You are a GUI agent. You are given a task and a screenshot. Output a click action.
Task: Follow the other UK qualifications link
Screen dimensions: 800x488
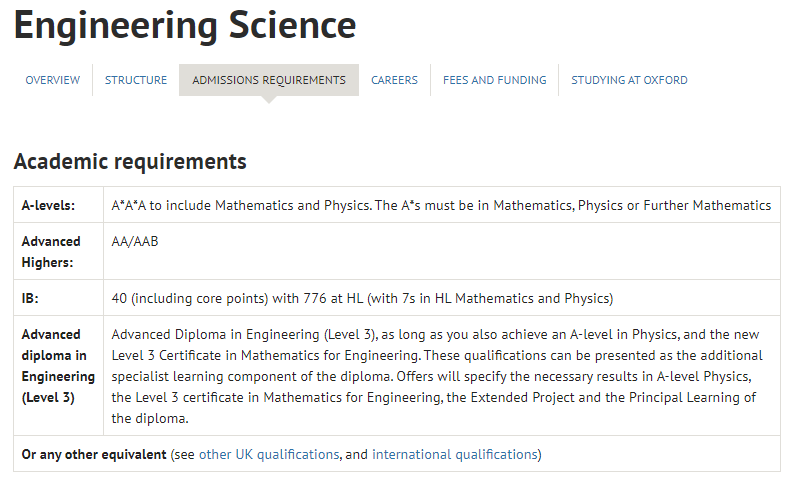coord(269,454)
